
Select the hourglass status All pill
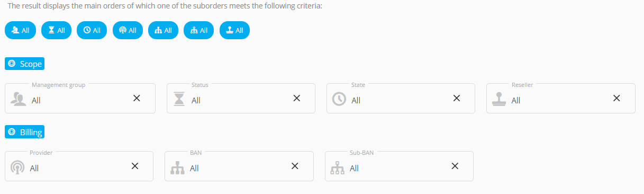(56, 30)
